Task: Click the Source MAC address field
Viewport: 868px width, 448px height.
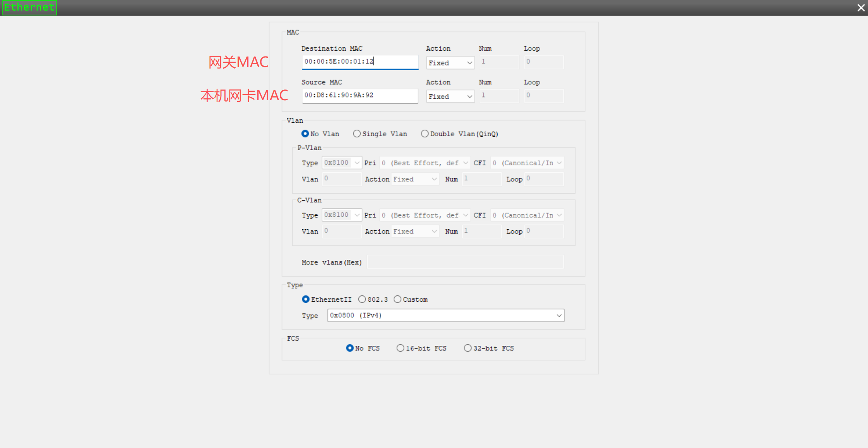Action: (x=360, y=95)
